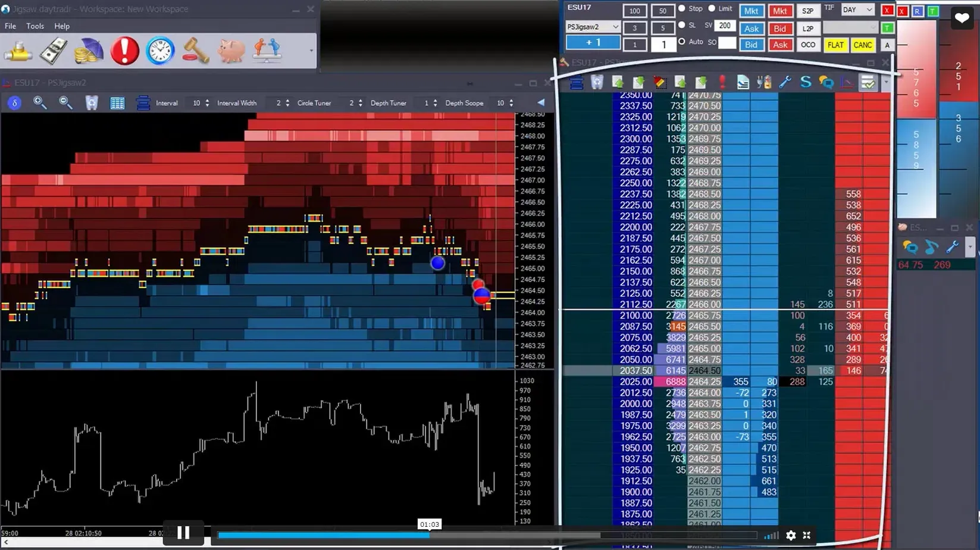
Task: Select the gavel icon in daytradr toolbar
Action: (x=195, y=51)
